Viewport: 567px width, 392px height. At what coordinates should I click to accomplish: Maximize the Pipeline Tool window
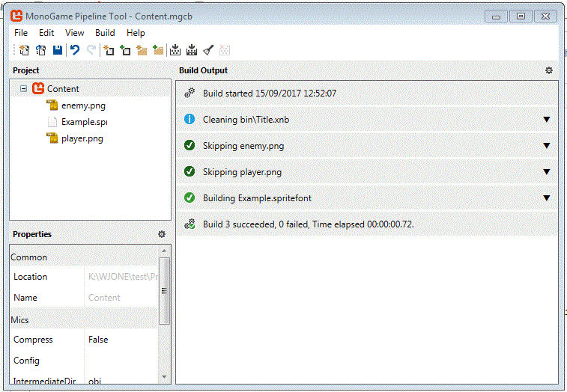tap(521, 16)
